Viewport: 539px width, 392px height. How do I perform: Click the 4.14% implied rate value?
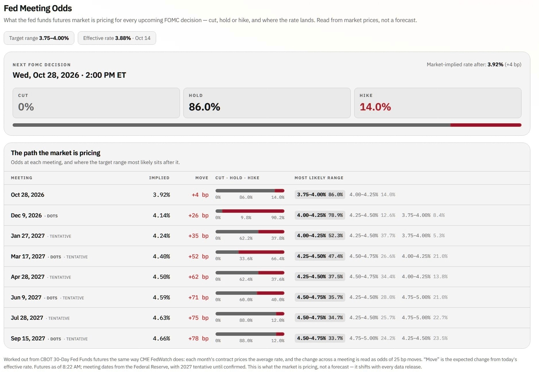[x=161, y=215]
